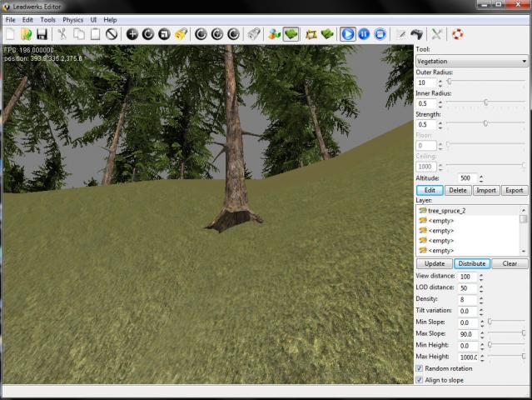
Task: Click the Clear button
Action: [510, 263]
